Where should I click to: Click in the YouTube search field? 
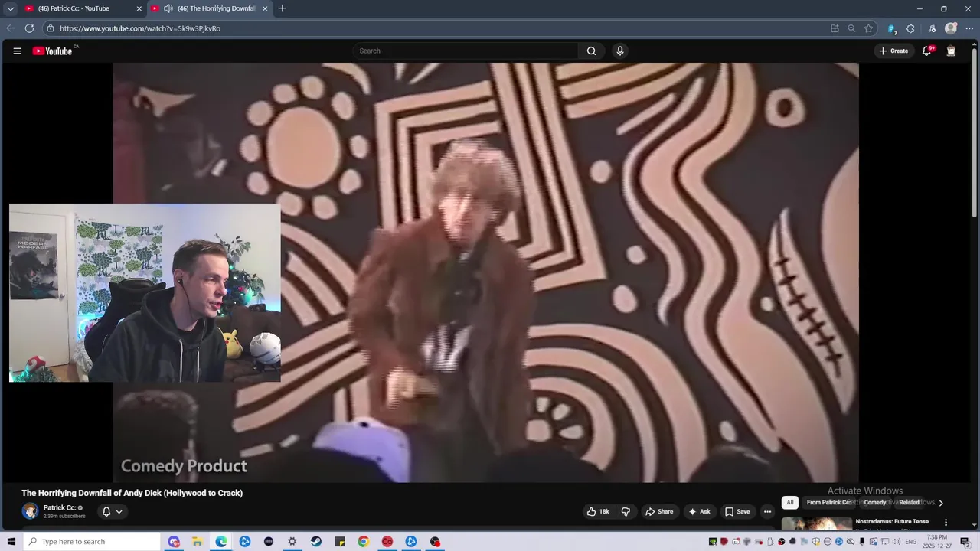[465, 51]
